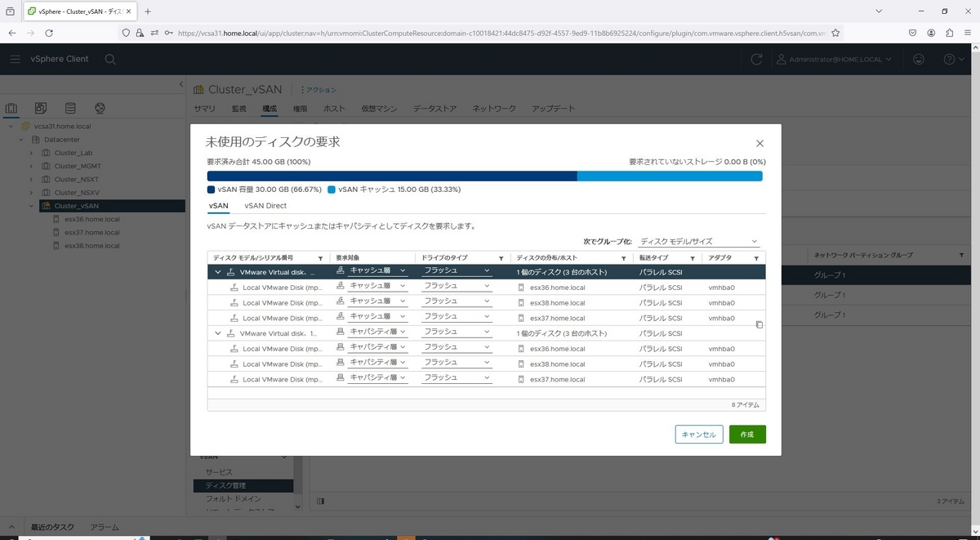Click the browser back arrow

click(12, 33)
